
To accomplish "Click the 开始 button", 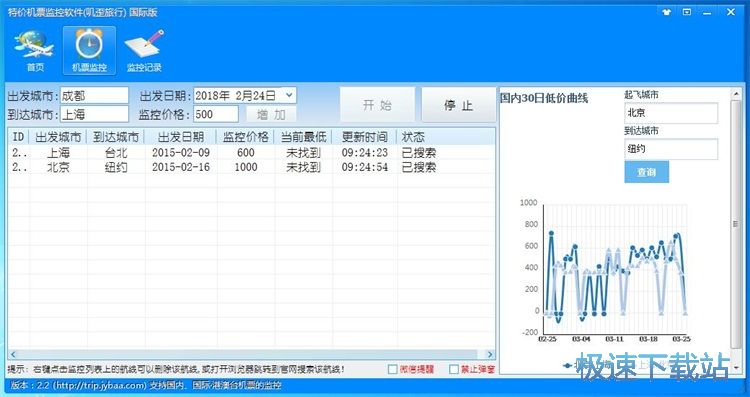I will (x=377, y=105).
